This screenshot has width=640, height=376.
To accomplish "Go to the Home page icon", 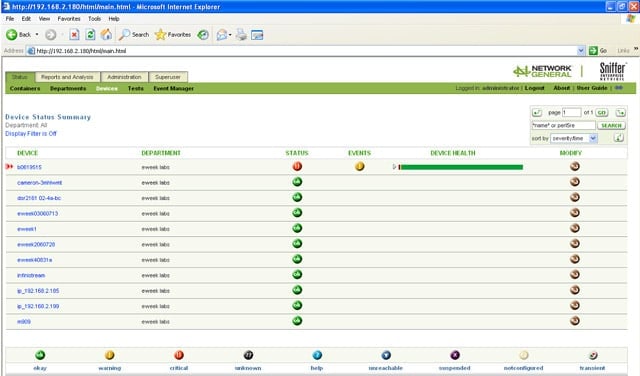I will 106,35.
